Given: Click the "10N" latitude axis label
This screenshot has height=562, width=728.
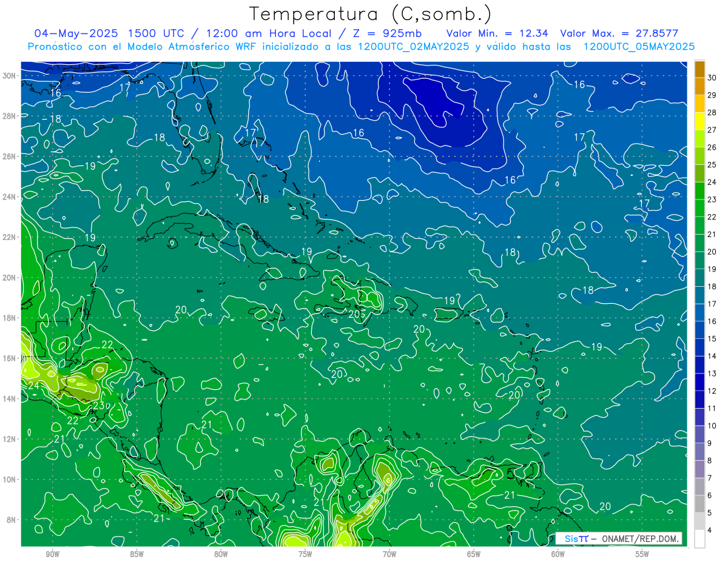Looking at the screenshot, I should (x=10, y=480).
